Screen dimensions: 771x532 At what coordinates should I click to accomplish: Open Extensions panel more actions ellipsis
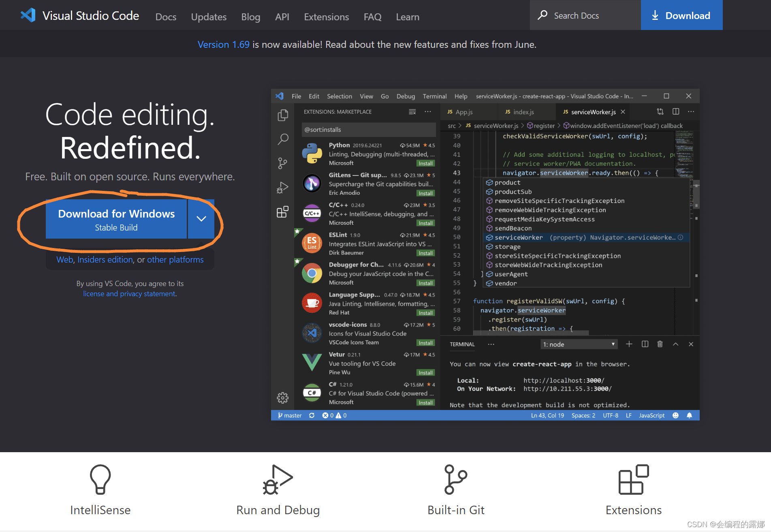point(428,111)
